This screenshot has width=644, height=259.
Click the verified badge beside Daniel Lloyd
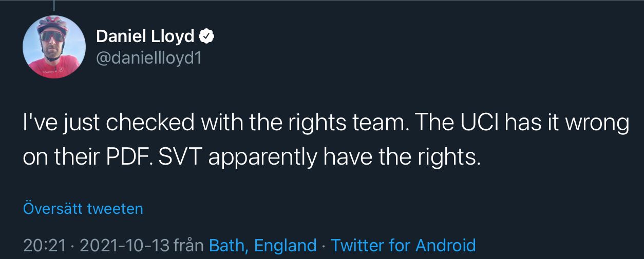206,36
